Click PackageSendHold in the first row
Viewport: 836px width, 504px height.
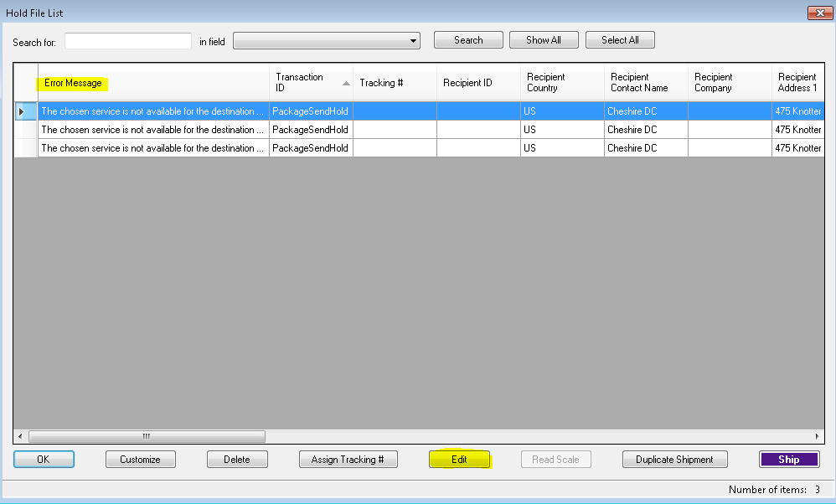311,111
